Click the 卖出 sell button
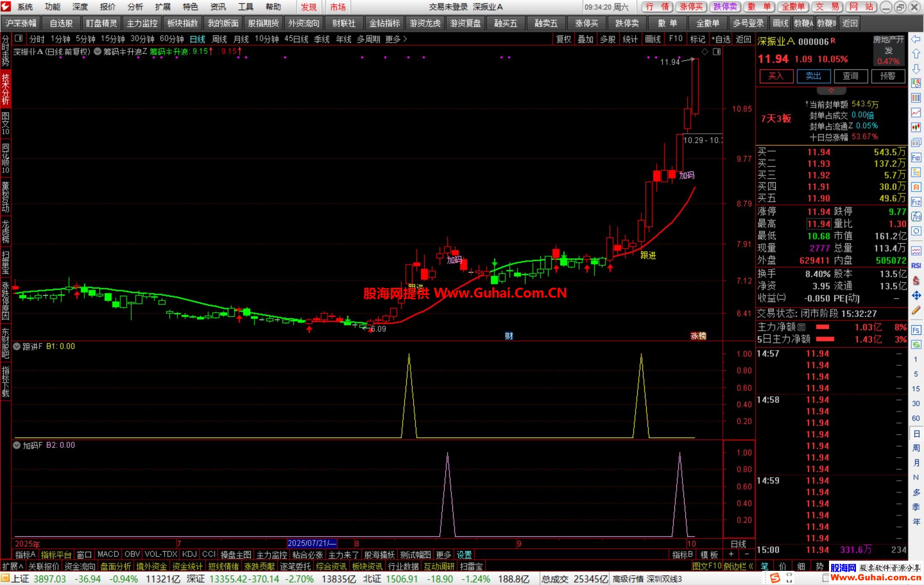Viewport: 924px width, 585px height. 813,76
